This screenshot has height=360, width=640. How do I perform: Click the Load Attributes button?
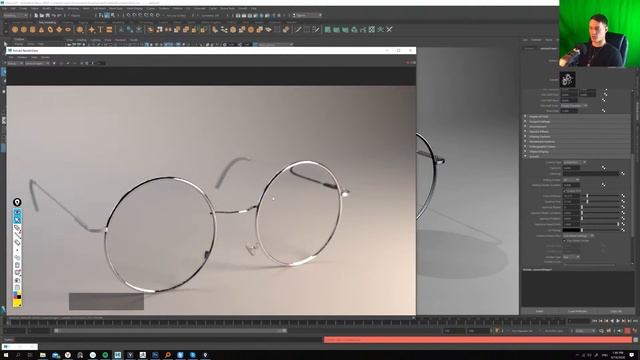pos(578,311)
